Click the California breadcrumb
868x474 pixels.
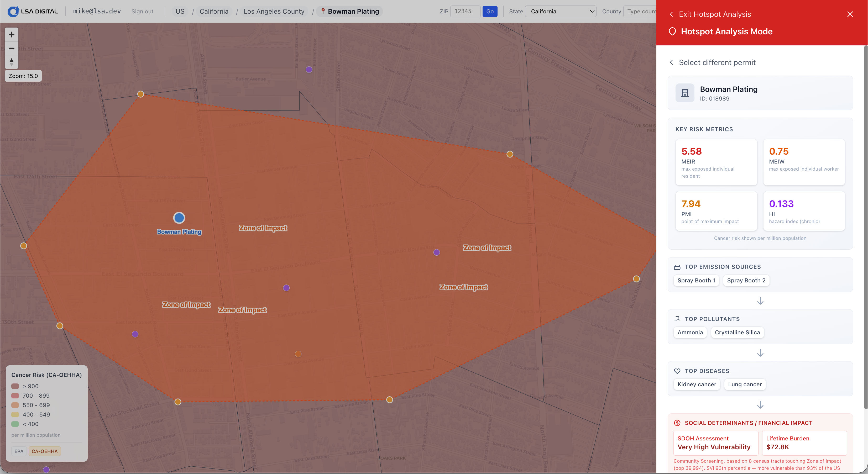click(x=214, y=12)
